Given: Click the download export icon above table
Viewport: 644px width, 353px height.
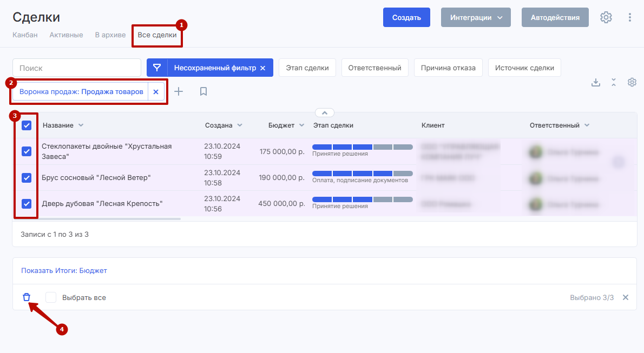Looking at the screenshot, I should [596, 82].
